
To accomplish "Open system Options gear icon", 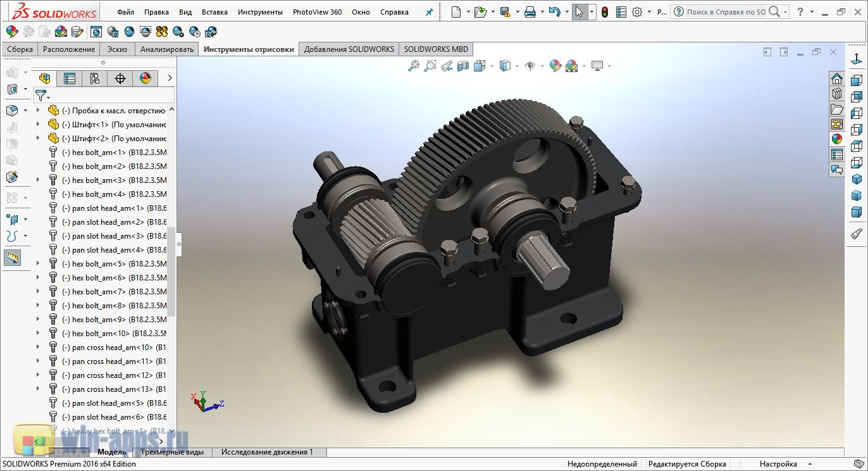I will (637, 12).
